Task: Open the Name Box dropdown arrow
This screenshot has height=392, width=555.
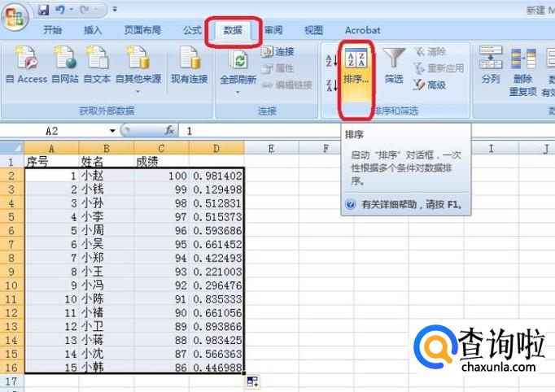Action: 112,130
